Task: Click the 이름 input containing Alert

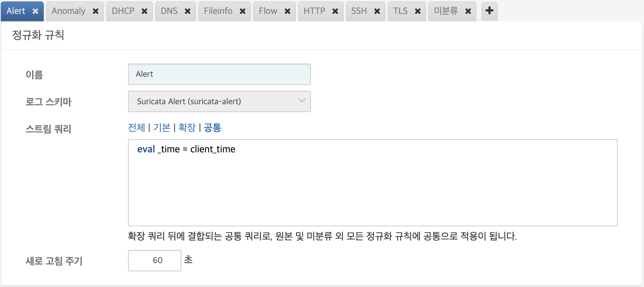Action: click(x=219, y=74)
